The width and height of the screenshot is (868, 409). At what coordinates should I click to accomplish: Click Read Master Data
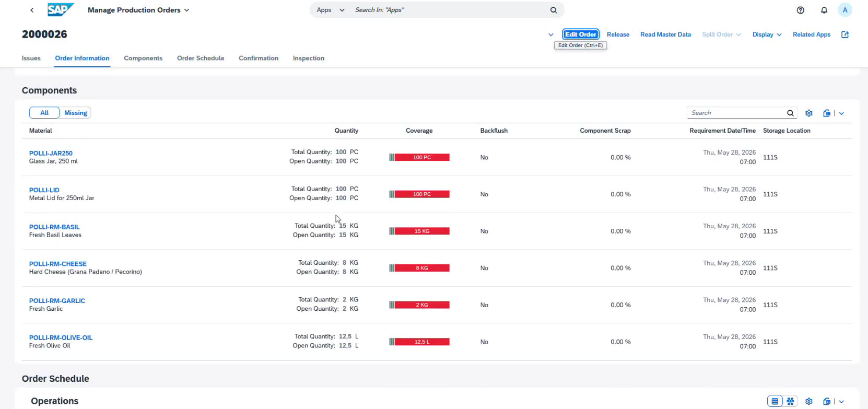click(665, 34)
